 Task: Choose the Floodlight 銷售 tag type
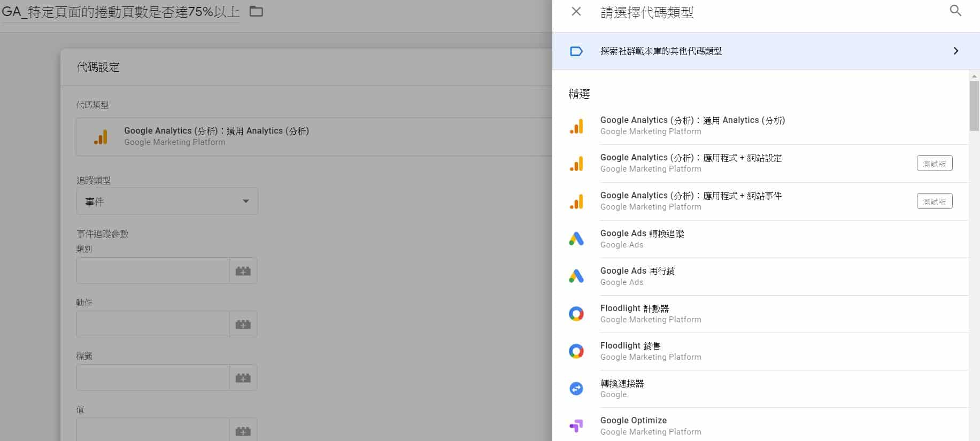(630, 351)
